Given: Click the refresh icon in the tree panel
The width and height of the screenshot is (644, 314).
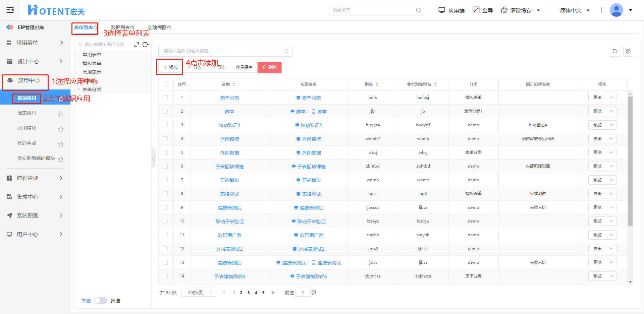Looking at the screenshot, I should (145, 45).
